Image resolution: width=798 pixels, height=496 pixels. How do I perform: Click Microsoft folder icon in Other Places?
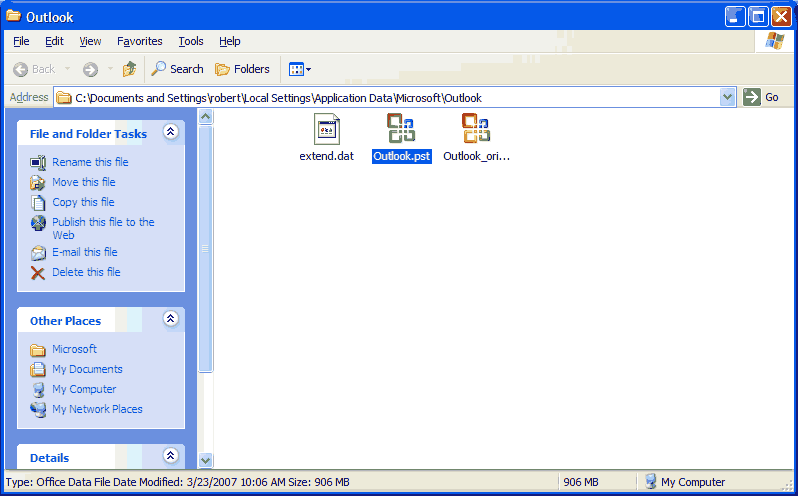point(38,350)
